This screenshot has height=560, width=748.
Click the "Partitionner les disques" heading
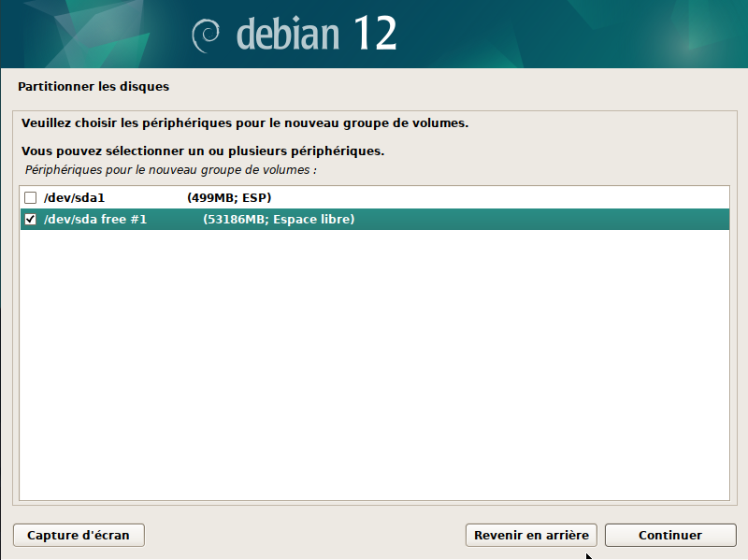pos(93,86)
